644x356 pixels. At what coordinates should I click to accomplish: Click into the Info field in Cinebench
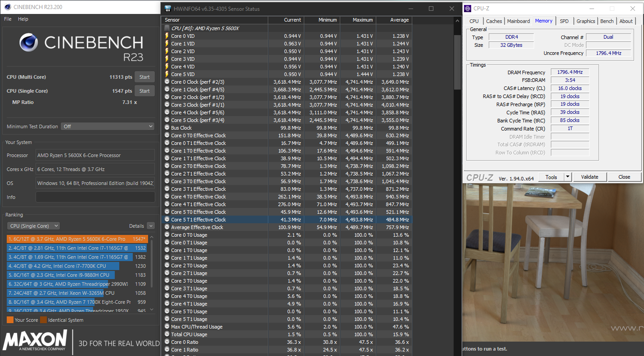(95, 197)
